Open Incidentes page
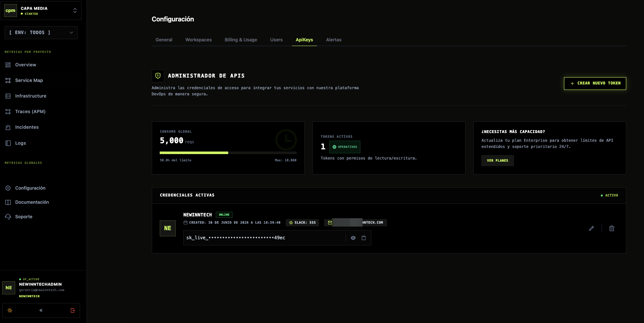The height and width of the screenshot is (323, 644). [27, 127]
